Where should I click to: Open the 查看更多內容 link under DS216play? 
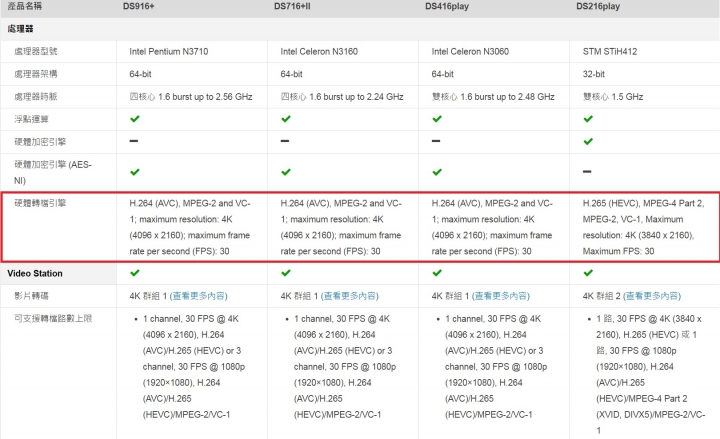tap(652, 296)
